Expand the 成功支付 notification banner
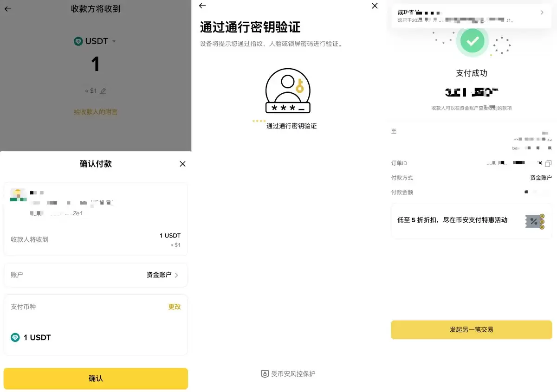This screenshot has height=392, width=557. (542, 13)
